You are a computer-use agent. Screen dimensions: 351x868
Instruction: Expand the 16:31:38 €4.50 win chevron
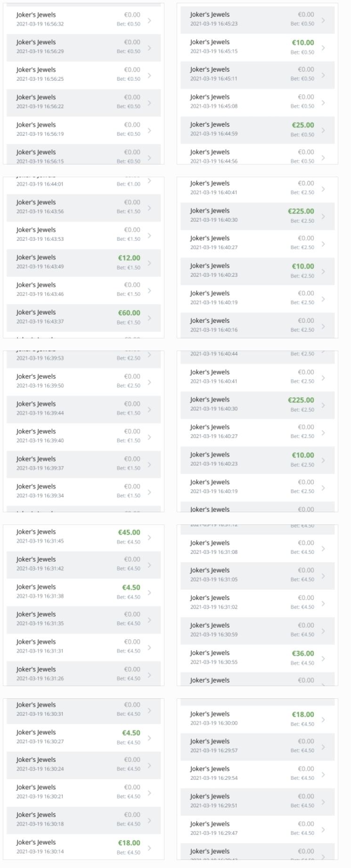[x=149, y=593]
